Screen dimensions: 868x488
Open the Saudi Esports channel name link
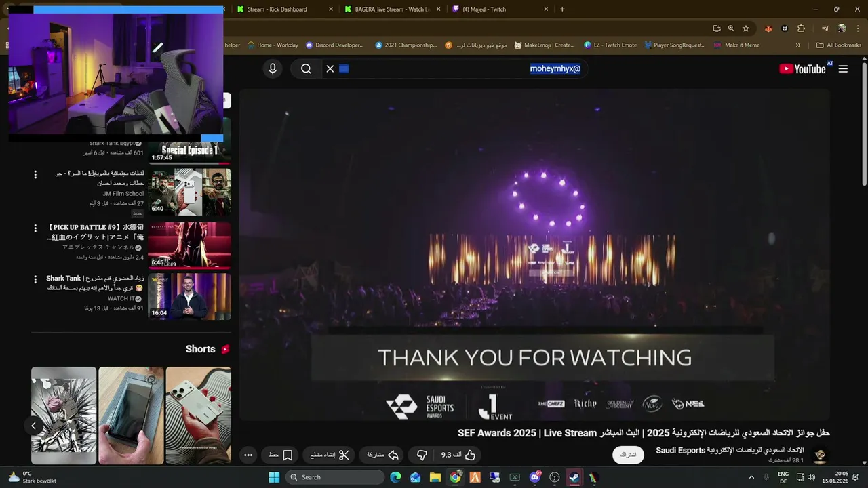coord(730,450)
